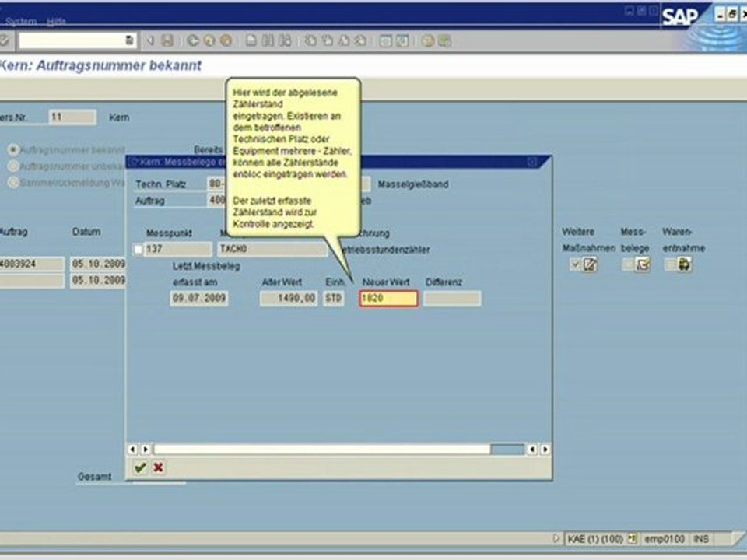Click the TACHO field

pyautogui.click(x=273, y=249)
